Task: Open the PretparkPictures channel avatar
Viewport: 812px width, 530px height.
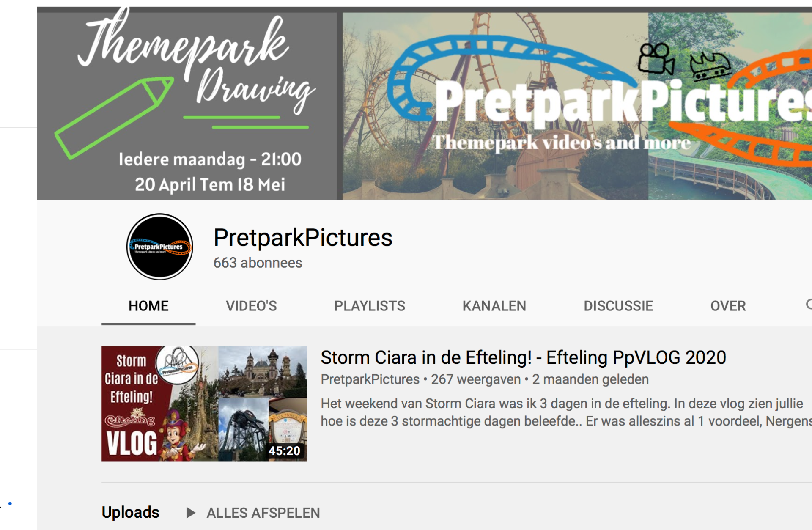Action: tap(160, 247)
